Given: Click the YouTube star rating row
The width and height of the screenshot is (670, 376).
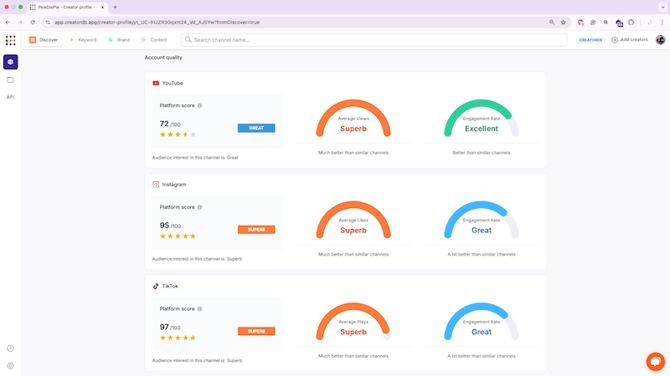Looking at the screenshot, I should coord(178,135).
